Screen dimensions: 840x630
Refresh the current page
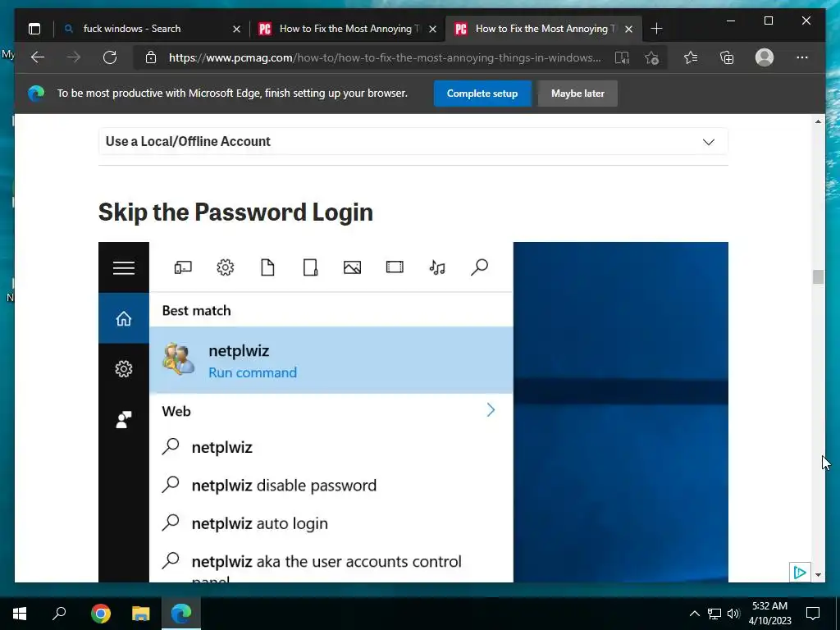(110, 57)
